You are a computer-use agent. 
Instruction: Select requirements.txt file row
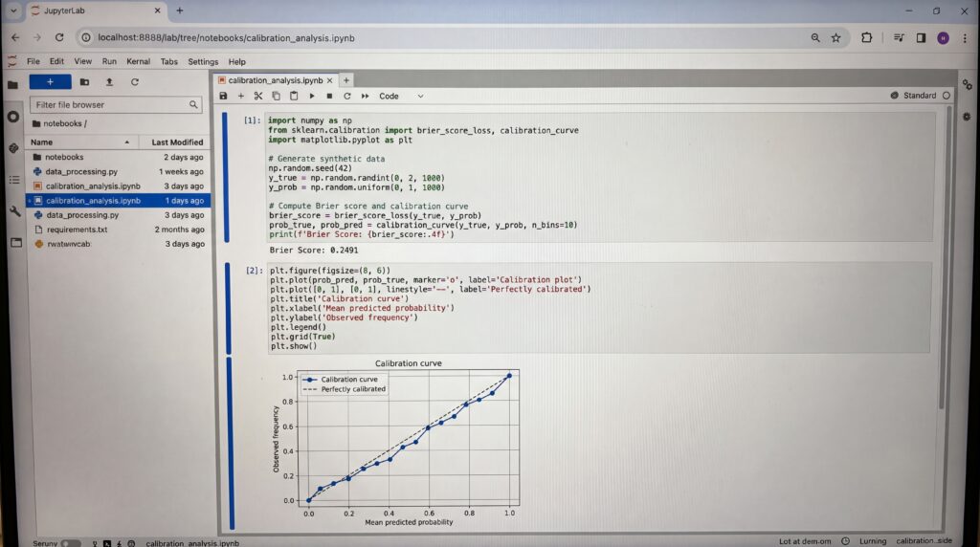coord(118,230)
